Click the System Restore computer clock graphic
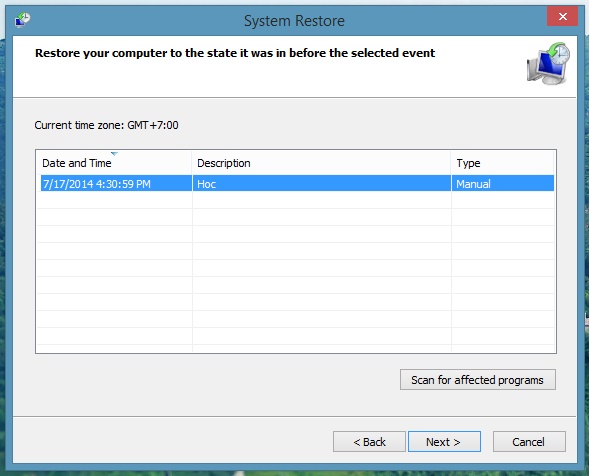 [x=548, y=63]
